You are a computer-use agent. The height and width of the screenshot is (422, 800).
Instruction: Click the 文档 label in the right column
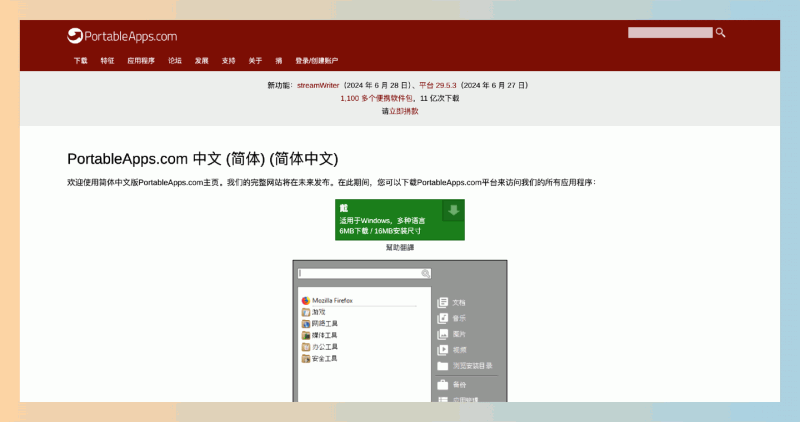click(459, 303)
